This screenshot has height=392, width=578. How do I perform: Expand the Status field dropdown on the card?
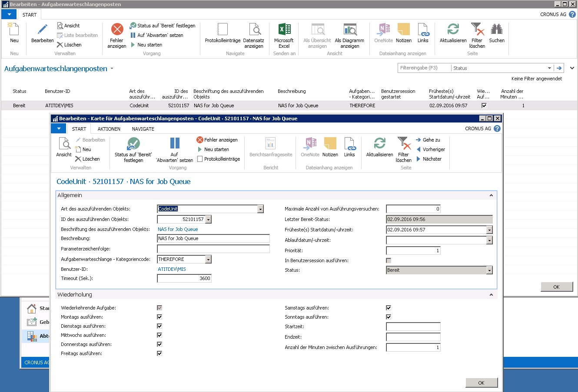tap(490, 270)
